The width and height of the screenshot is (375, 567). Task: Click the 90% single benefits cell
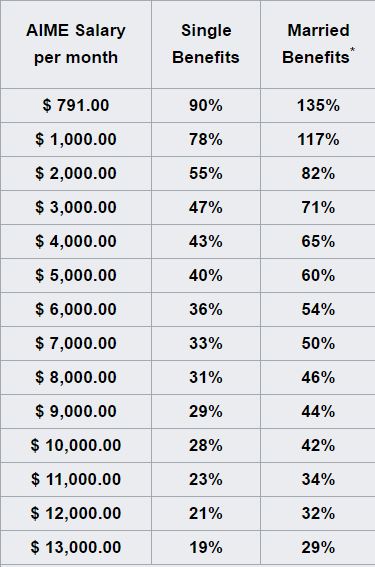coord(206,106)
